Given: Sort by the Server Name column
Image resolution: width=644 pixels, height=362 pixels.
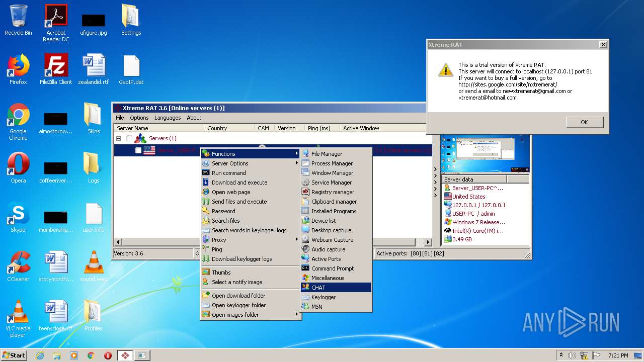Looking at the screenshot, I should coord(159,128).
